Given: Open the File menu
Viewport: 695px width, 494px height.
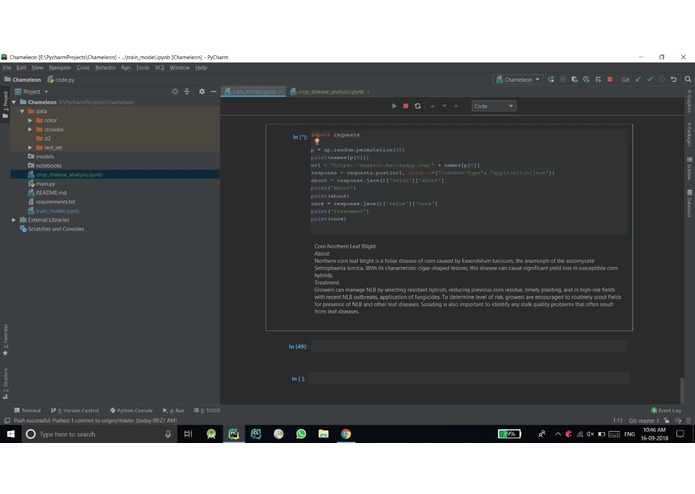Looking at the screenshot, I should tap(7, 68).
